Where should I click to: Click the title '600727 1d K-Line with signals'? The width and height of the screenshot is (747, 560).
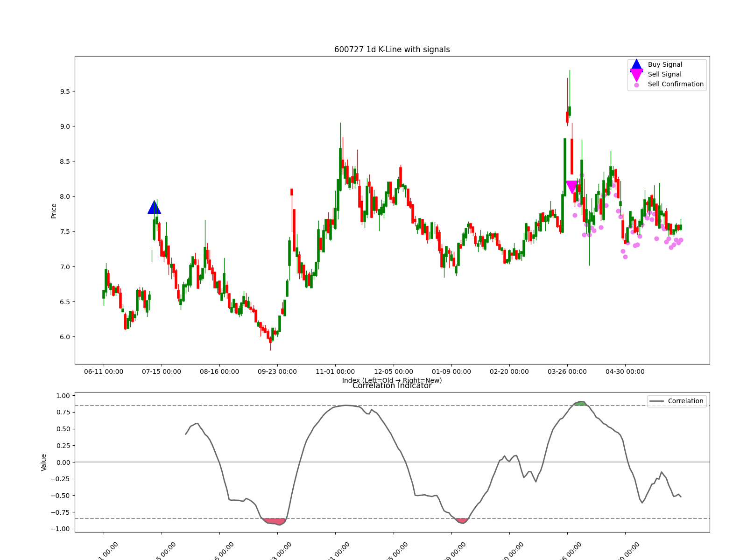(x=392, y=49)
